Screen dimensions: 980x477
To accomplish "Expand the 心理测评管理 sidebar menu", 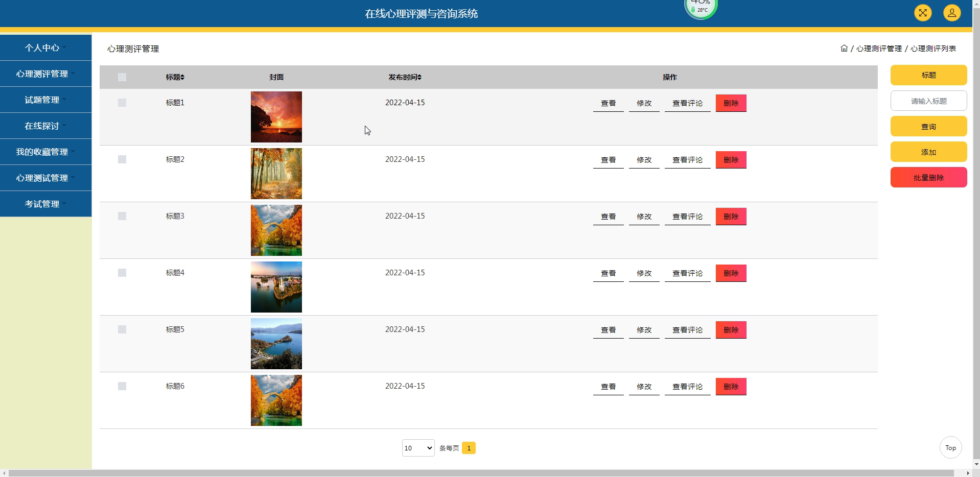I will 45,74.
